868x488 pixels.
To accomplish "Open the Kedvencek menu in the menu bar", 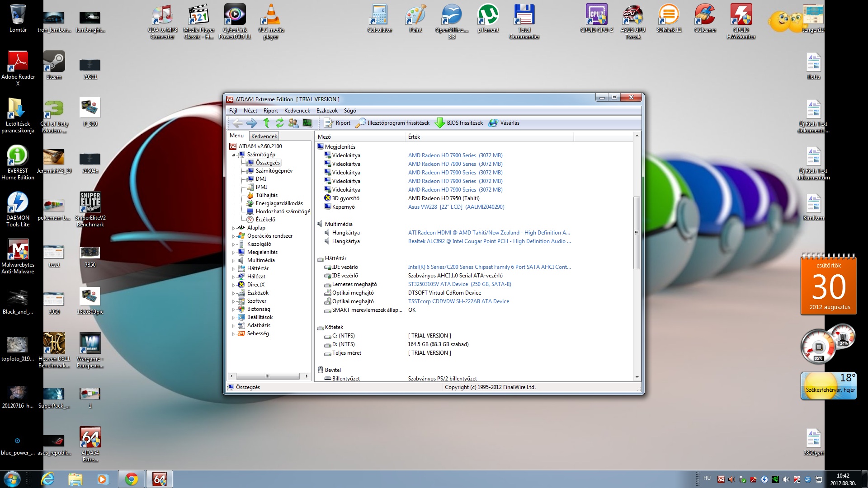I will 297,111.
